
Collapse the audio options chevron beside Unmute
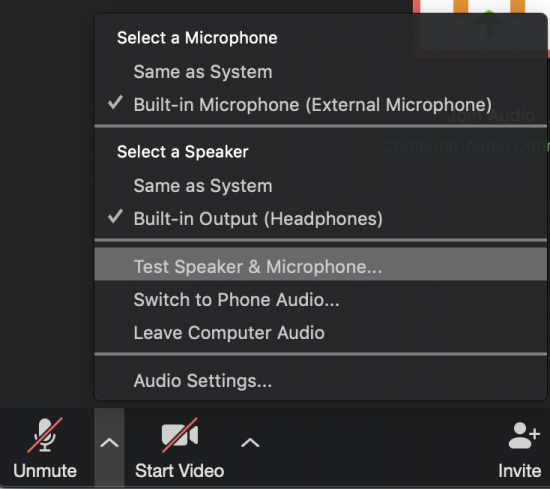tap(109, 443)
